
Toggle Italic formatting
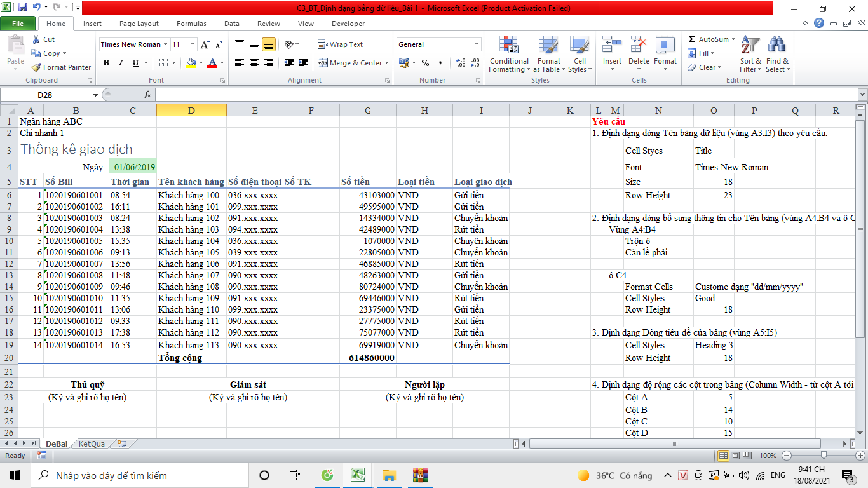(x=121, y=63)
